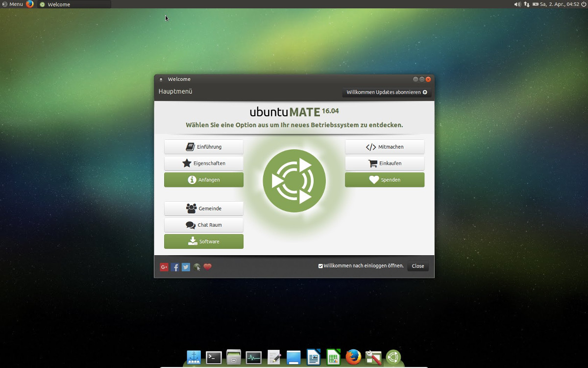The image size is (588, 368).
Task: Launch LibreOffice Writer from the dock
Action: click(314, 358)
